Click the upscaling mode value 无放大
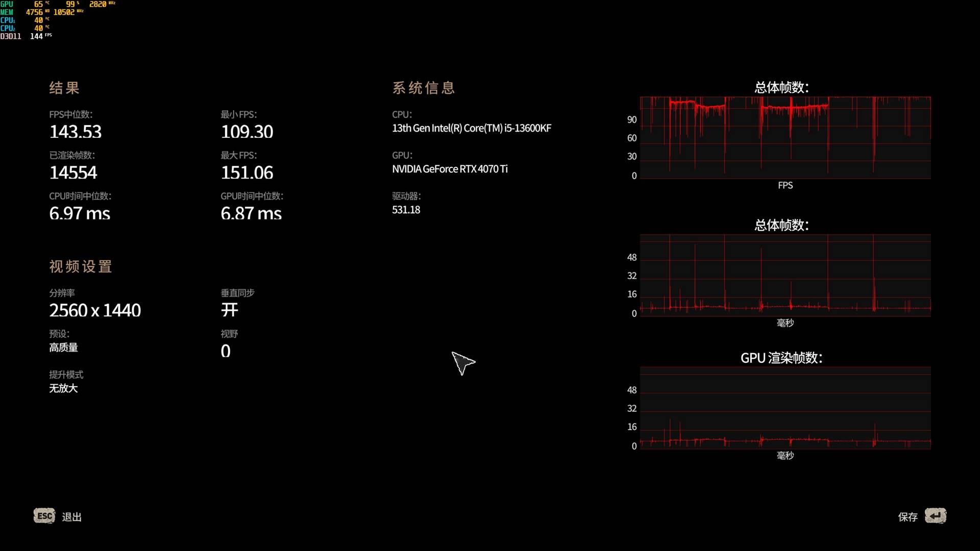The width and height of the screenshot is (980, 551). (63, 388)
